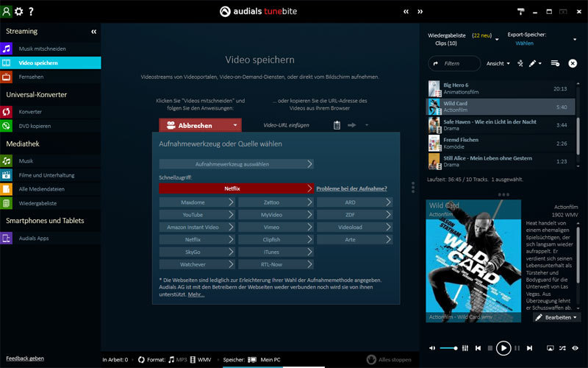Open 'Probleme bei der Aufnahme?' link
The height and width of the screenshot is (368, 588).
(x=351, y=188)
